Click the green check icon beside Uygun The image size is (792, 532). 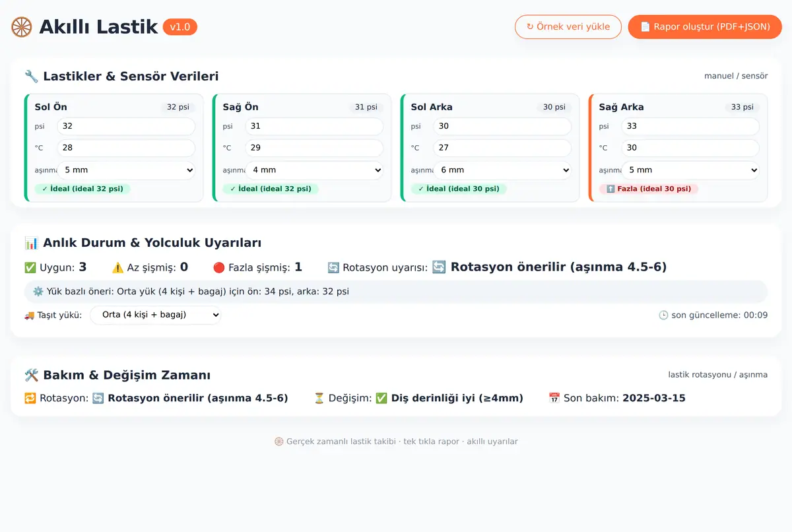click(30, 267)
